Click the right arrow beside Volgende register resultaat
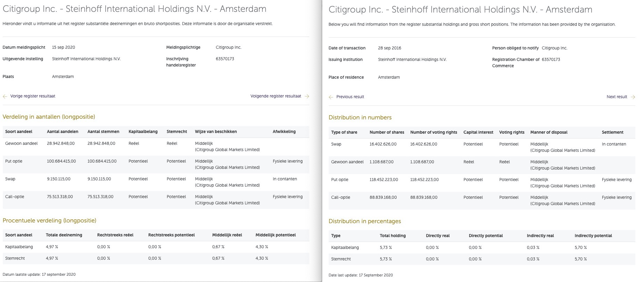Image resolution: width=644 pixels, height=282 pixels. pos(307,96)
